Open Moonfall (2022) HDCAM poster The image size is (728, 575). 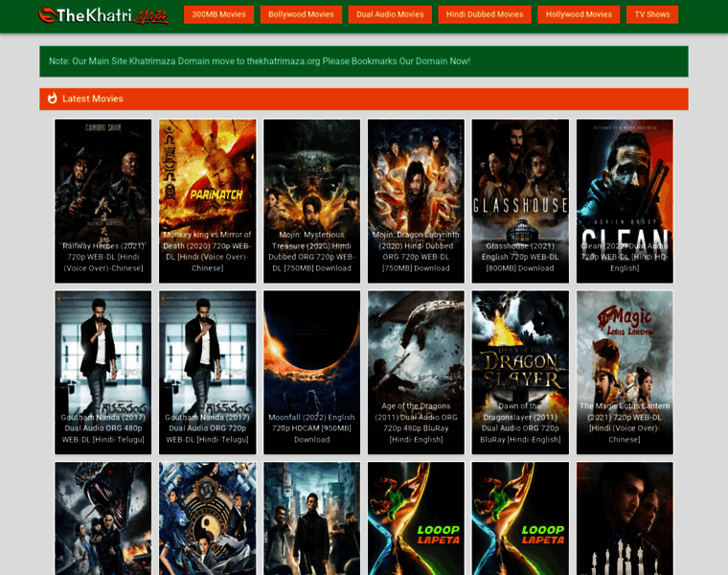tap(311, 373)
